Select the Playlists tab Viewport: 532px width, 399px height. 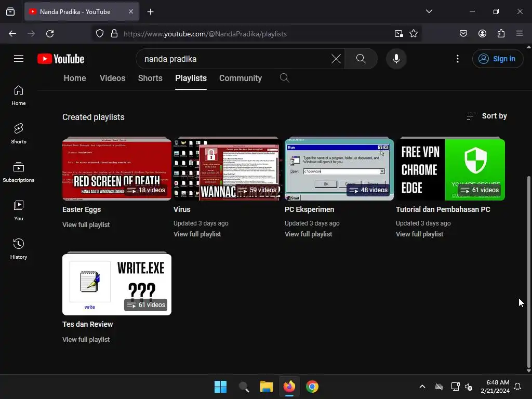click(191, 78)
